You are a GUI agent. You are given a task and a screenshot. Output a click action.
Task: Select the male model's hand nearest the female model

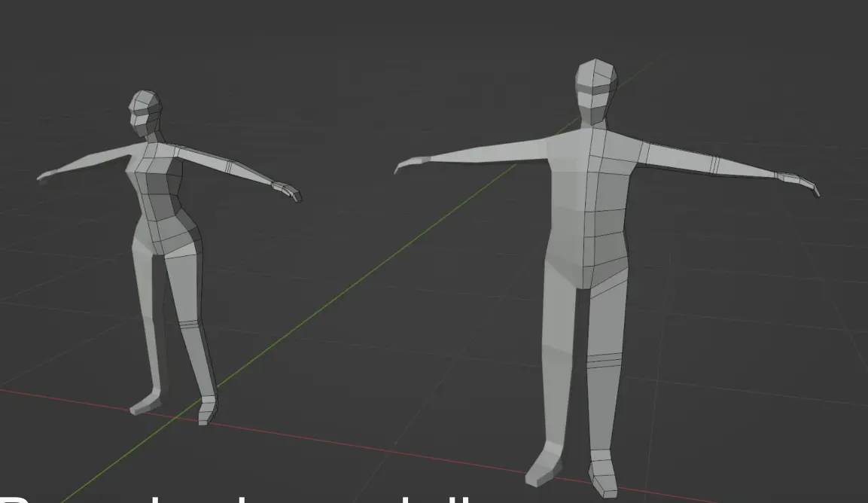coord(405,165)
